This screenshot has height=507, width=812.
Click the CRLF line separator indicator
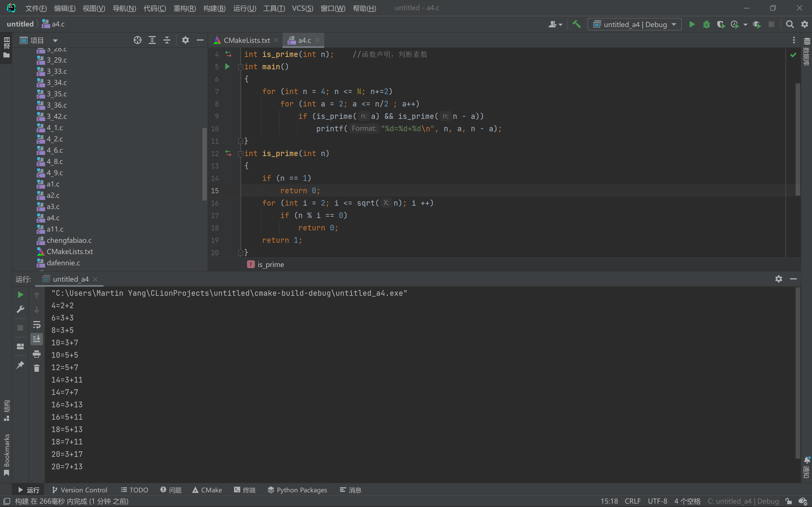pos(632,501)
